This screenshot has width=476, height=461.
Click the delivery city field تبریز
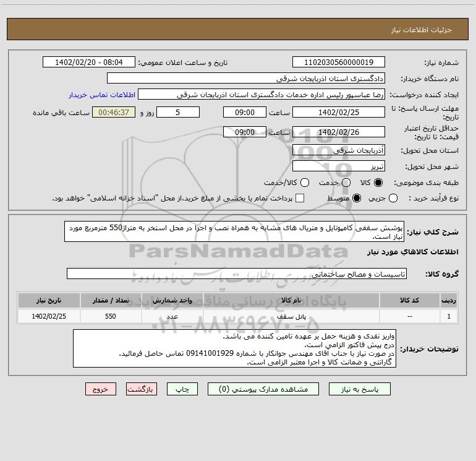[339, 166]
